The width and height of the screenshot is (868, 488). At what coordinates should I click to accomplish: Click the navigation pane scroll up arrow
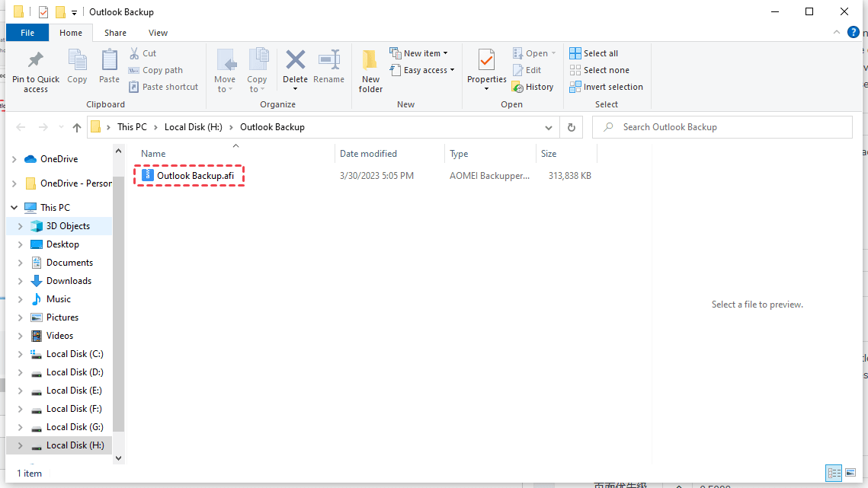coord(118,151)
